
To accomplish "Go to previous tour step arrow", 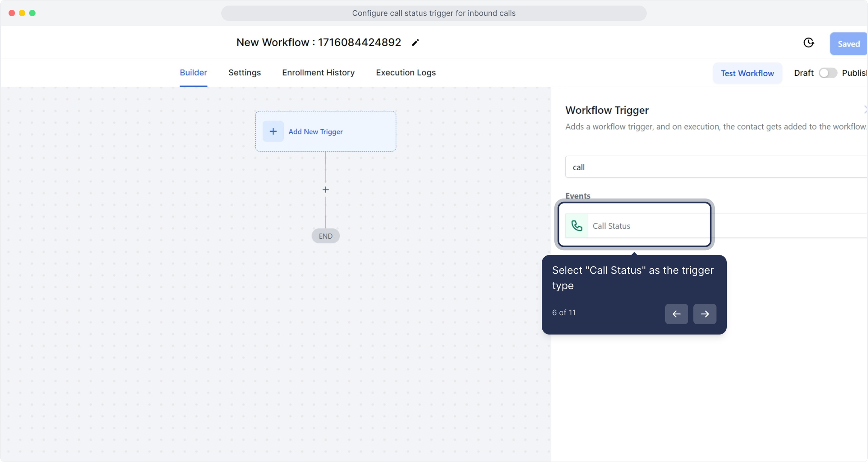I will point(676,314).
